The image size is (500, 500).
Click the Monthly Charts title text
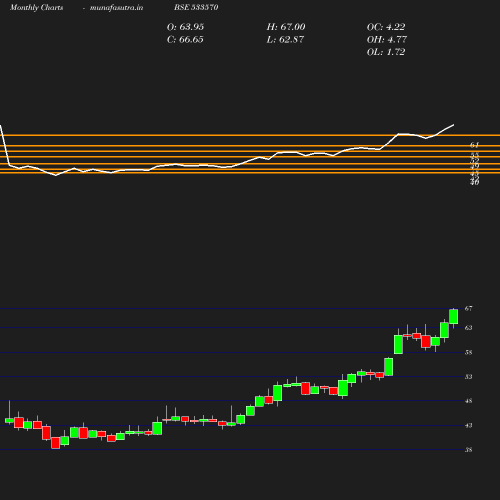click(36, 8)
